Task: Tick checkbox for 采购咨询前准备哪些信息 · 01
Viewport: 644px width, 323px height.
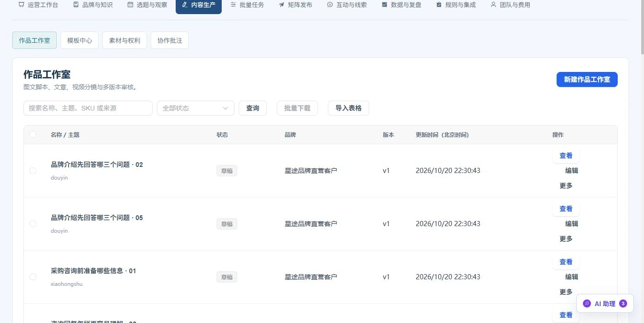Action: (x=33, y=277)
